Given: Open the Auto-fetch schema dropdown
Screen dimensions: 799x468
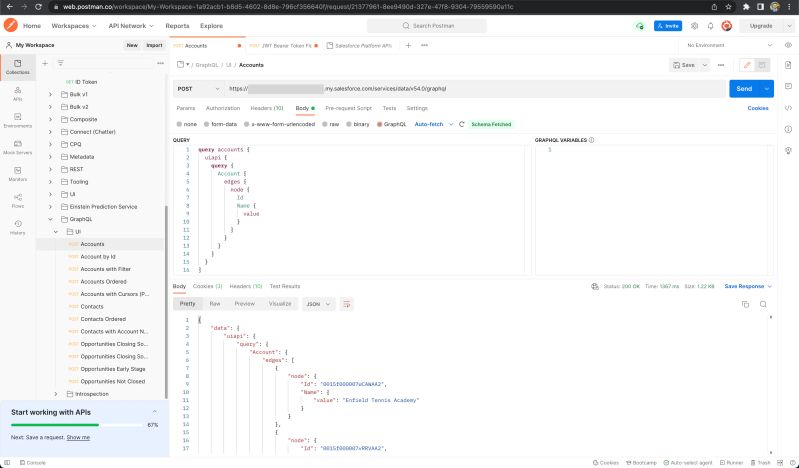Looking at the screenshot, I should click(x=434, y=124).
